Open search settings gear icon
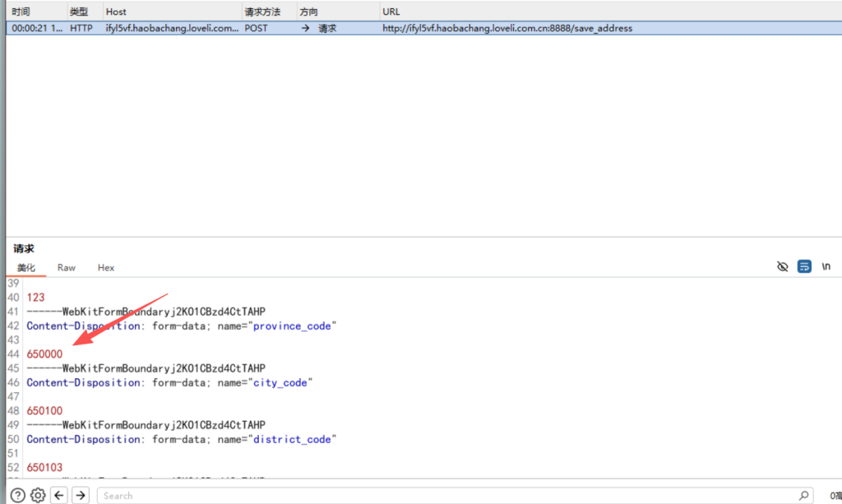Screen dimensions: 842x504 [38, 495]
